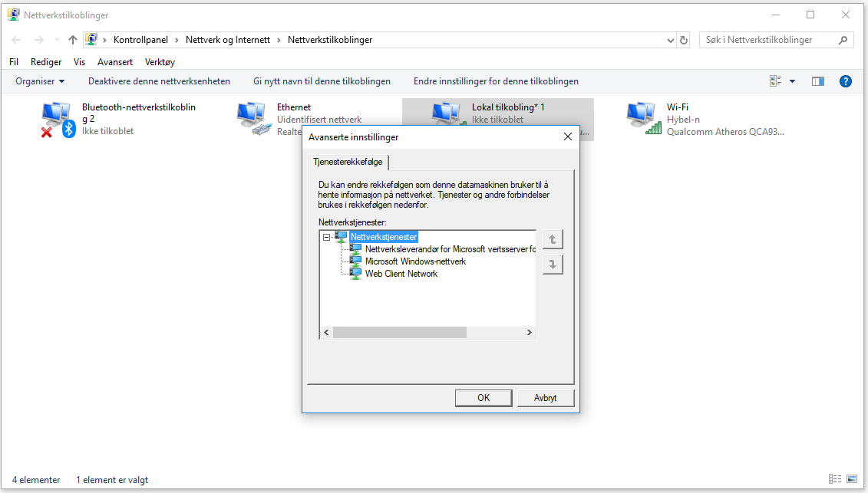Image resolution: width=868 pixels, height=493 pixels.
Task: Switch to large icons view in status bar
Action: click(852, 479)
